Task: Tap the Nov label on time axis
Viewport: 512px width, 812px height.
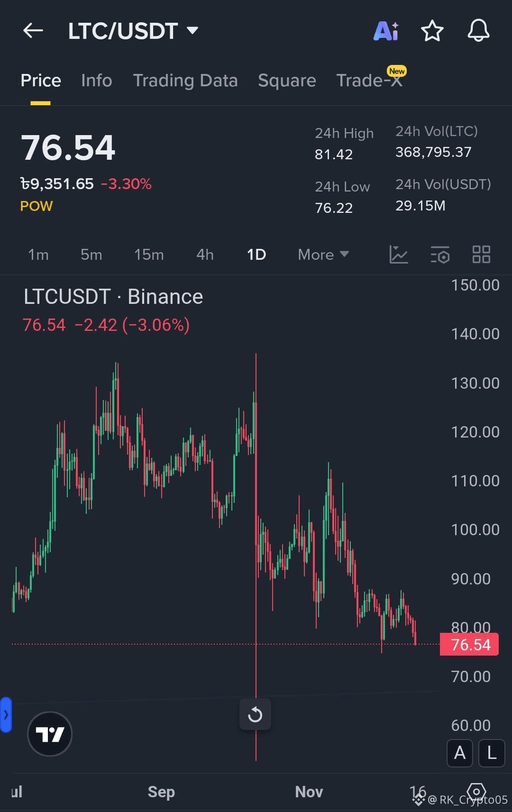Action: (x=309, y=792)
